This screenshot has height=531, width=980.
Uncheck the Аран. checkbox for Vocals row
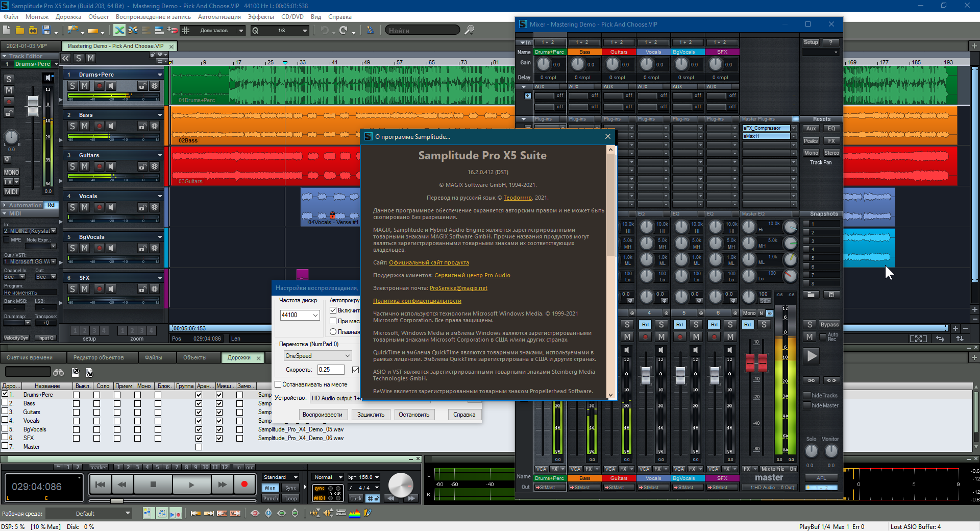[x=199, y=421]
